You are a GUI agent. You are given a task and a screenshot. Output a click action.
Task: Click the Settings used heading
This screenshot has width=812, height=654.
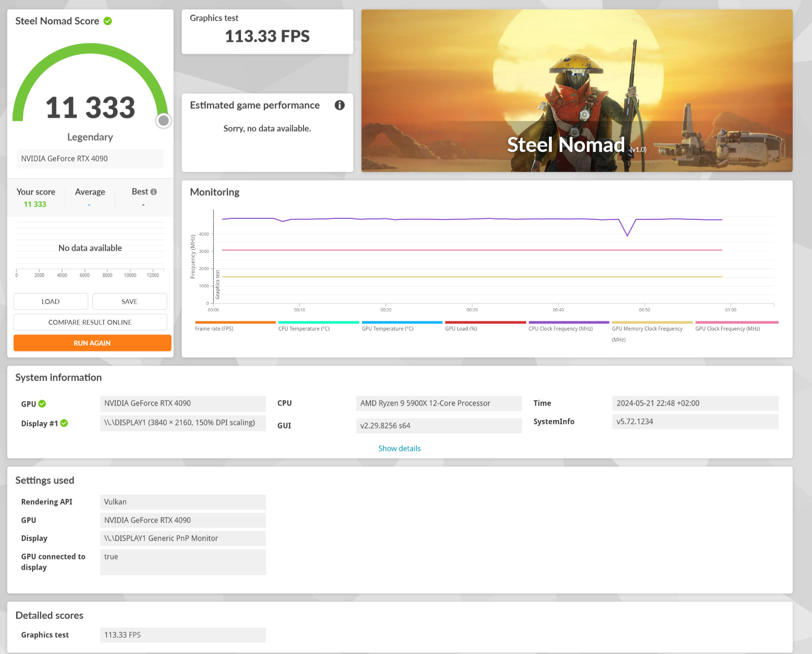point(45,480)
